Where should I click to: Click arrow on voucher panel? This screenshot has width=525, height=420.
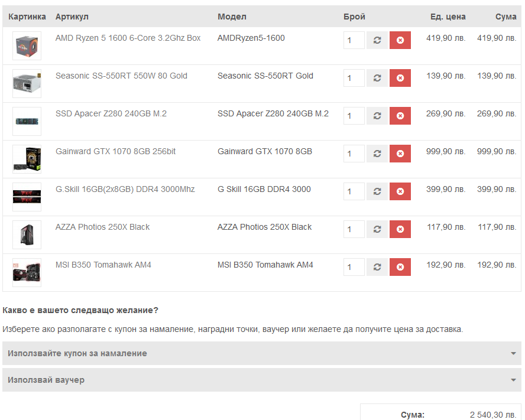click(x=513, y=380)
